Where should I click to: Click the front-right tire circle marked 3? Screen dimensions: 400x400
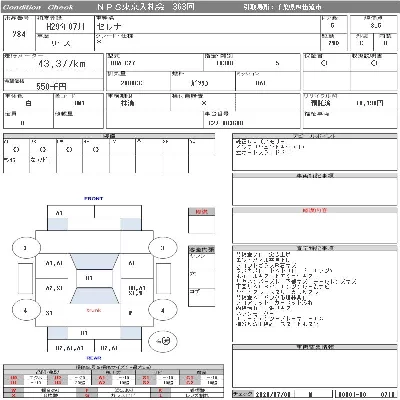pyautogui.click(x=162, y=248)
